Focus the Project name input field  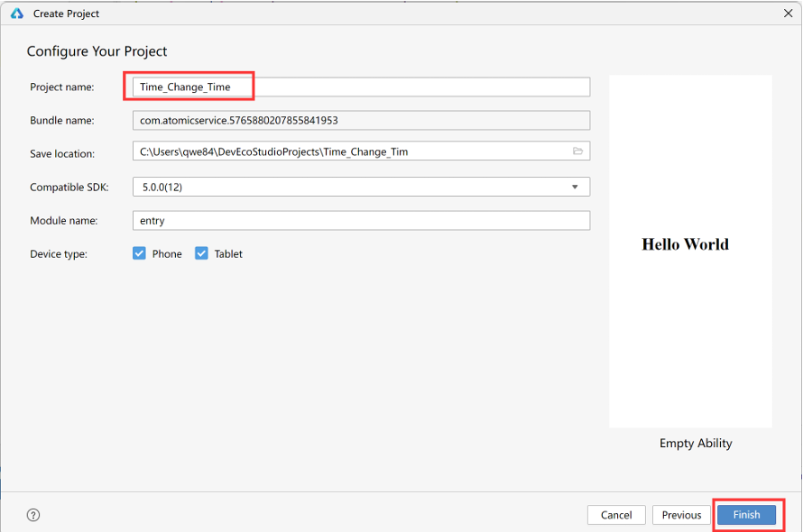[x=361, y=87]
